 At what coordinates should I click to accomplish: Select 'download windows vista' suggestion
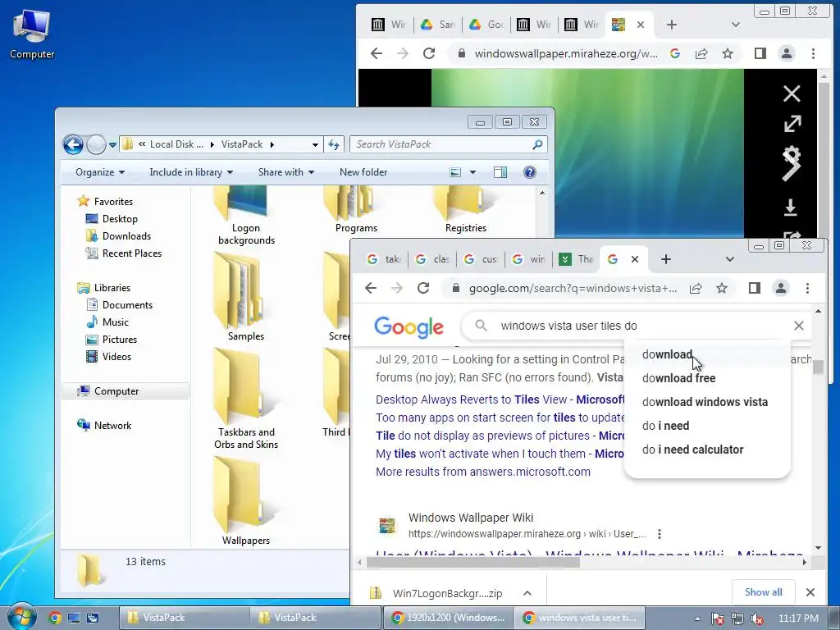[x=705, y=402]
